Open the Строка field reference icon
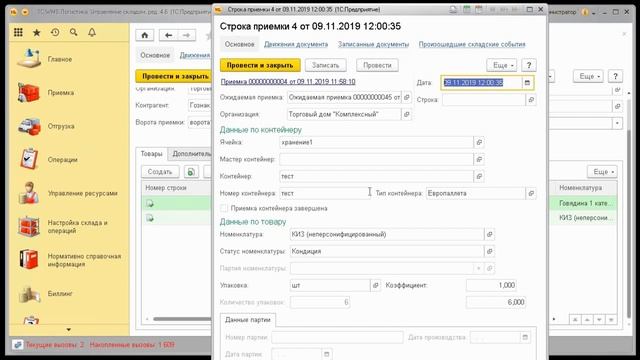The image size is (640, 360). (x=531, y=100)
